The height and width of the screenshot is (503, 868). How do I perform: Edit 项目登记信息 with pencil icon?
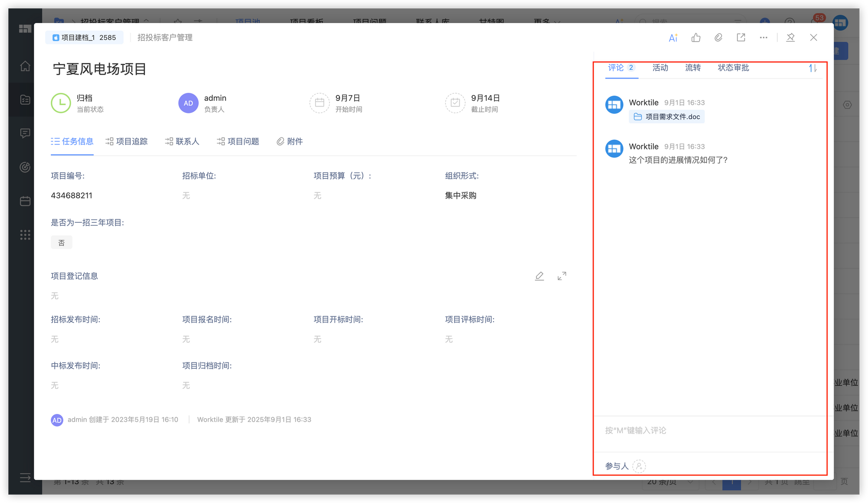coord(539,276)
